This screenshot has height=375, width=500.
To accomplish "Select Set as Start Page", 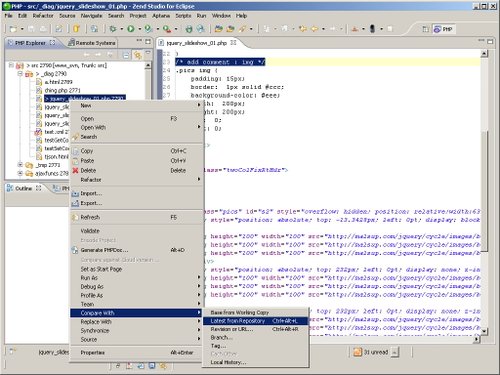I will pyautogui.click(x=137, y=269).
